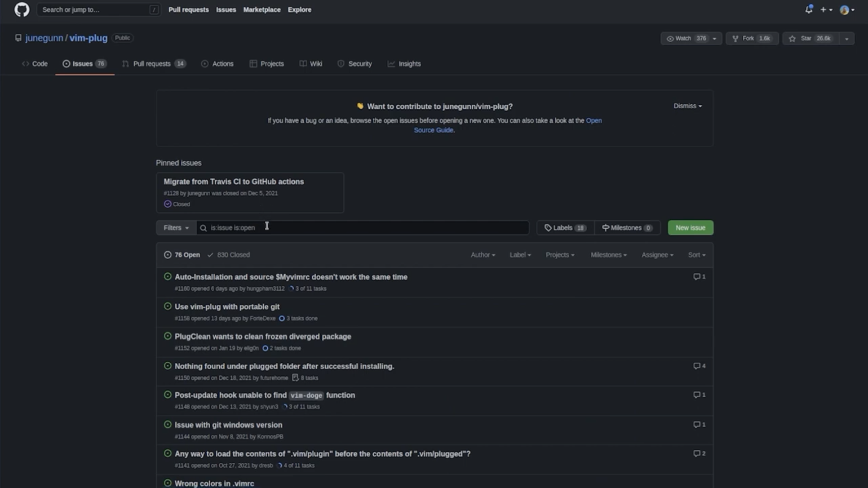Screen dimensions: 868x488
Task: Click the New issue button
Action: point(690,228)
